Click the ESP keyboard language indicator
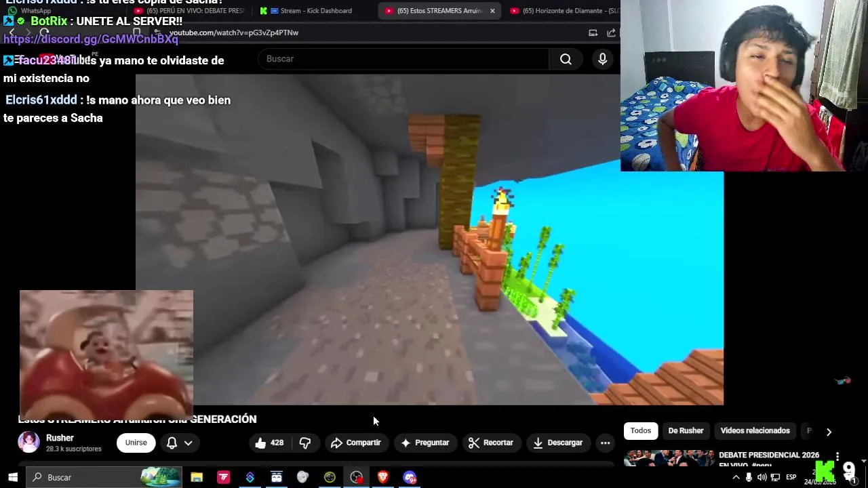Viewport: 868px width, 488px height. point(791,477)
